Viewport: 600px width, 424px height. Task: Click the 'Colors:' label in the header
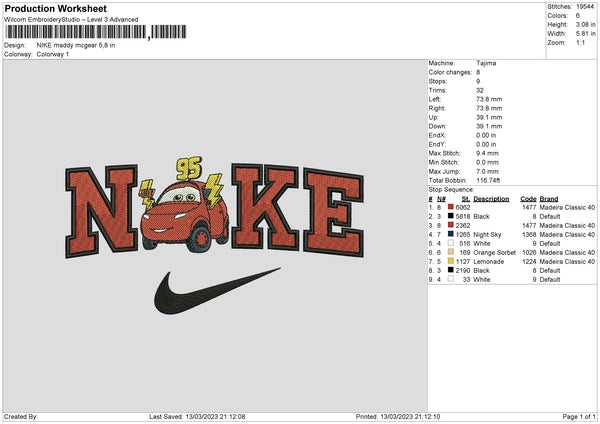[557, 16]
